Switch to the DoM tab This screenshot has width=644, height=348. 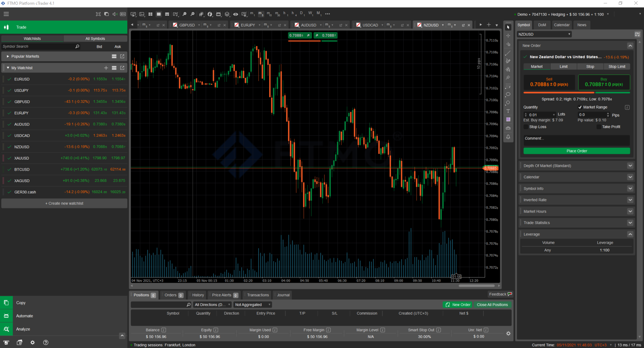pyautogui.click(x=542, y=25)
